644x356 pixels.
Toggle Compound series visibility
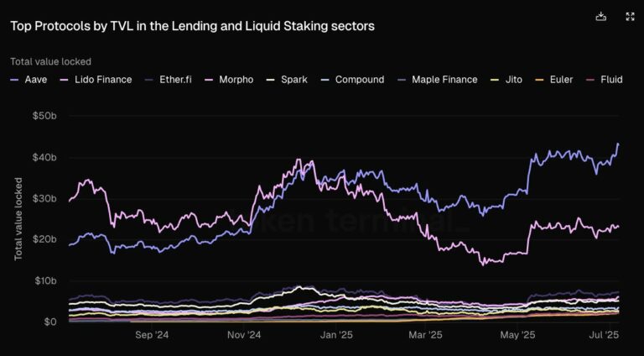tap(353, 79)
